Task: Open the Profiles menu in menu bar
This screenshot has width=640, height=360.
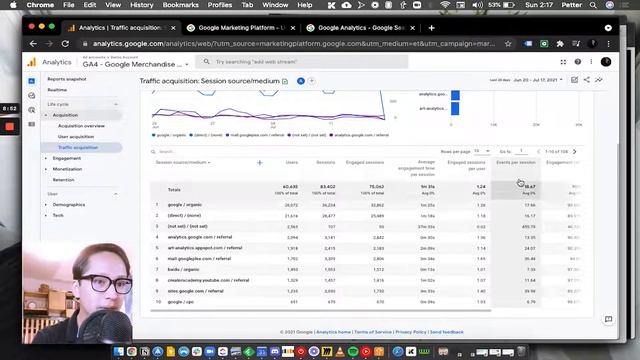Action: tap(220, 5)
